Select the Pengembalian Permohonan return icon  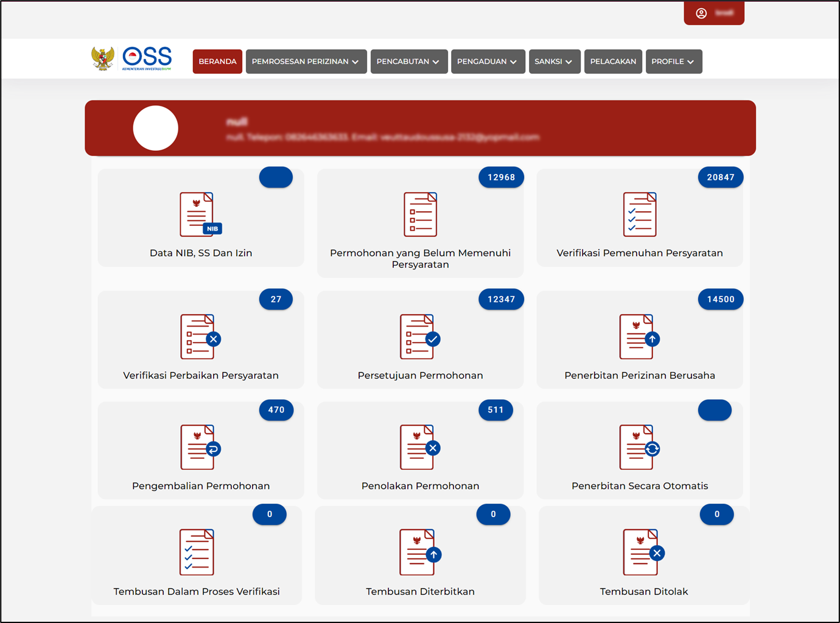(x=200, y=447)
